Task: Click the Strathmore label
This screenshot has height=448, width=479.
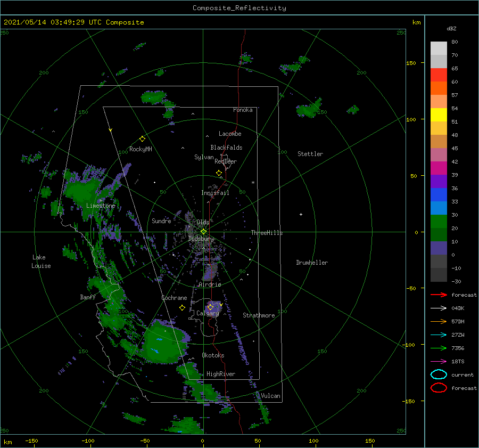Action: (259, 315)
